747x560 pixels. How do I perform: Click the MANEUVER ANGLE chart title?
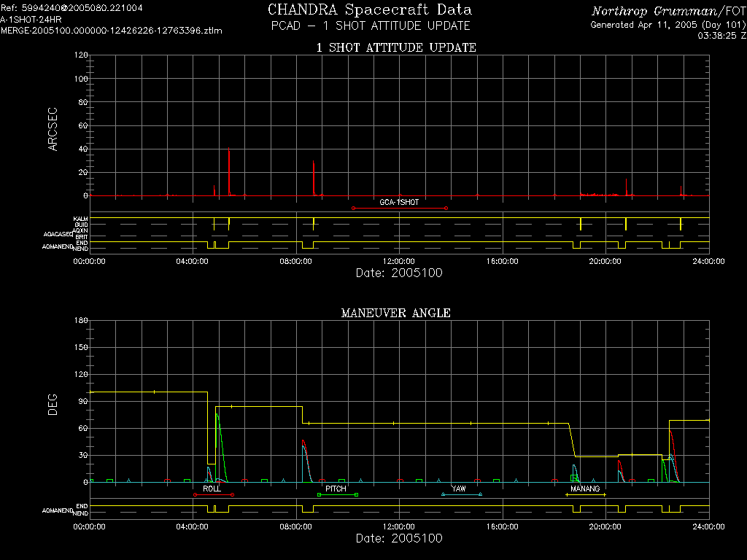(396, 313)
